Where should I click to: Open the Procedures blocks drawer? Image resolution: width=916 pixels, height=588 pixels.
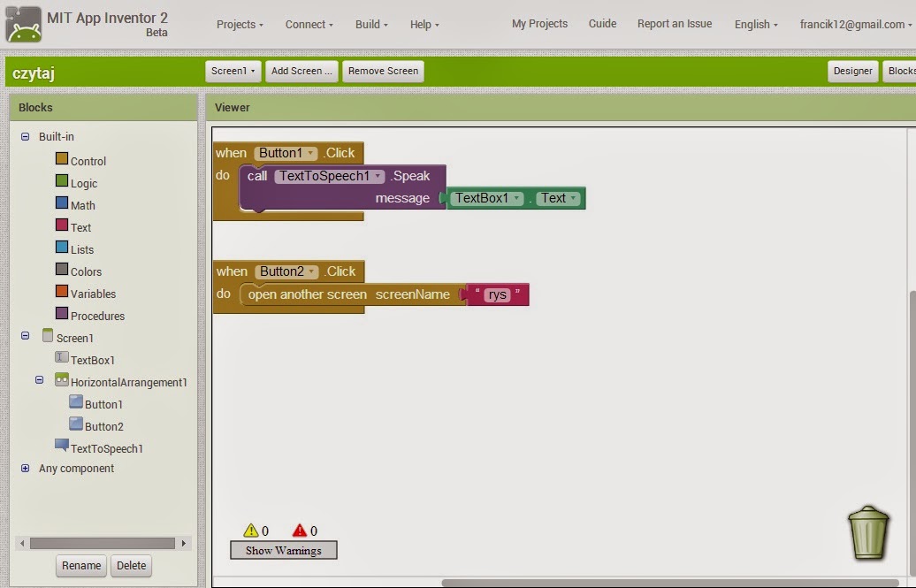[97, 316]
